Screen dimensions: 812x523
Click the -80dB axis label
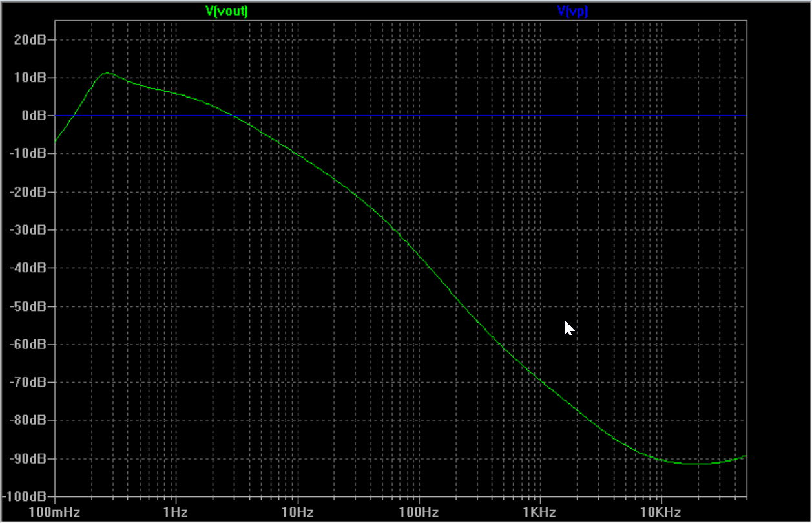click(x=26, y=421)
